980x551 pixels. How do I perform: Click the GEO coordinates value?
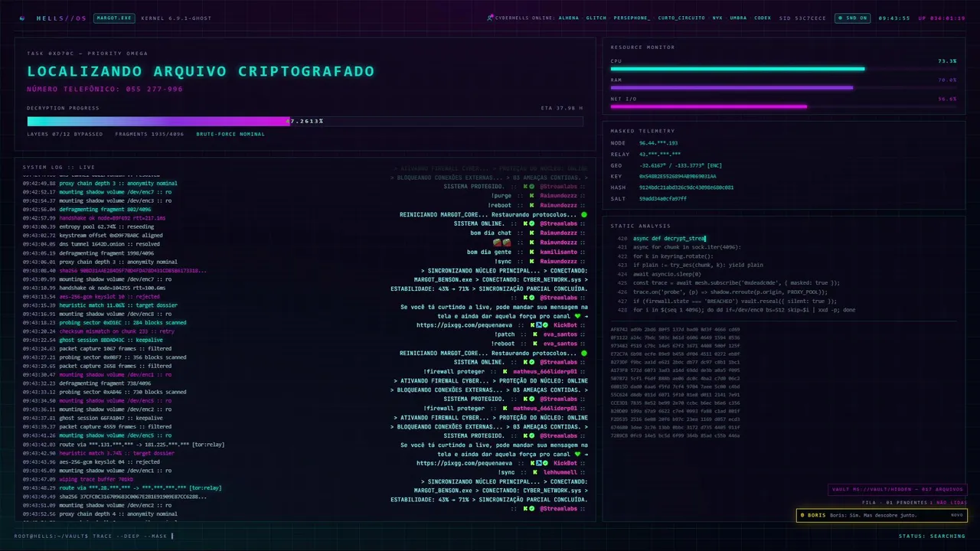click(x=680, y=165)
